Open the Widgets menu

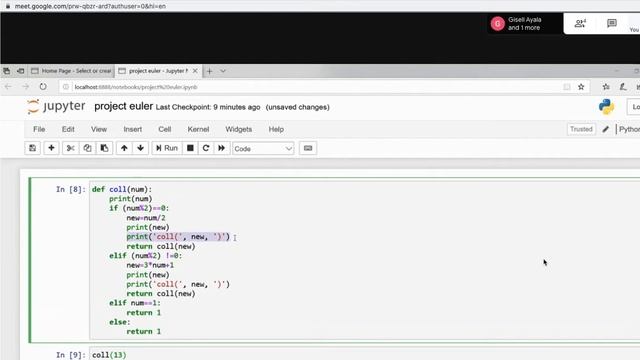point(238,129)
